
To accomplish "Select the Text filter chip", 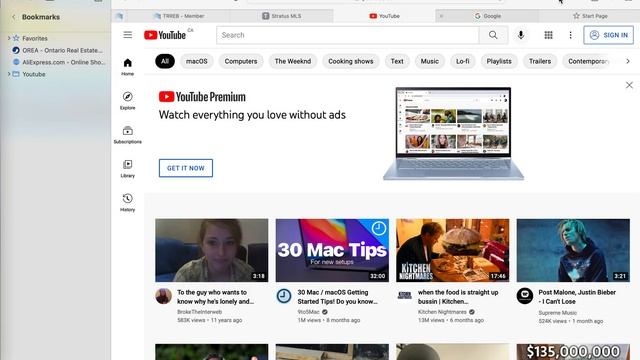I will coord(397,61).
